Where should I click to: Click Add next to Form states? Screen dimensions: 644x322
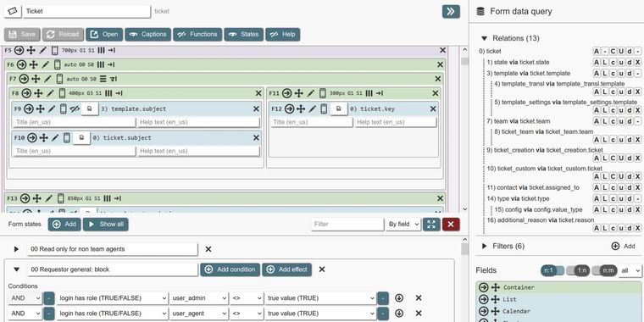pyautogui.click(x=64, y=225)
